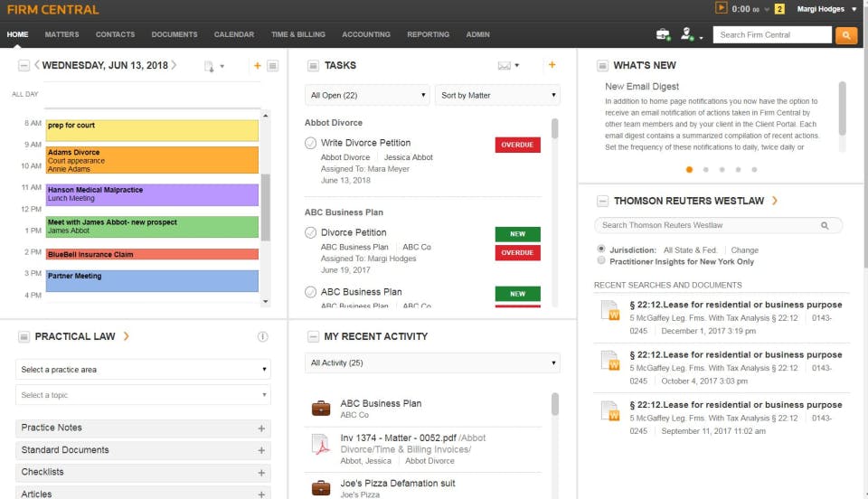Check off the Divorce Petition task
868x499 pixels.
tap(310, 232)
